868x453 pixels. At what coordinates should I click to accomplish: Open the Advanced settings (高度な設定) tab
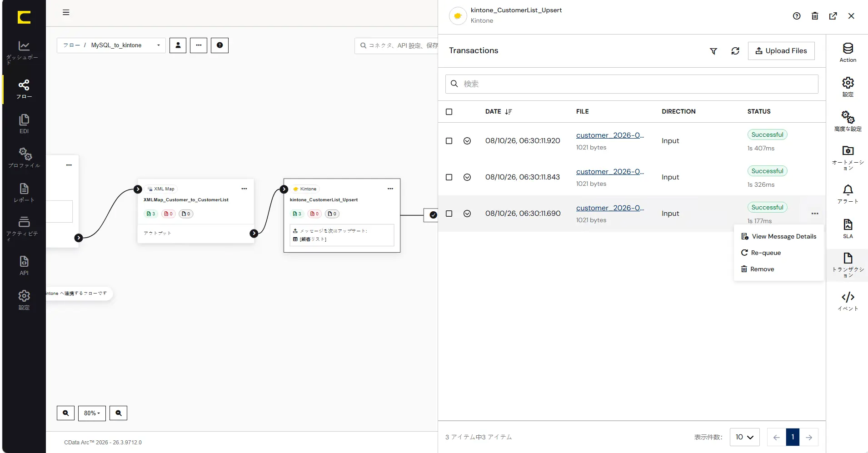pos(848,121)
